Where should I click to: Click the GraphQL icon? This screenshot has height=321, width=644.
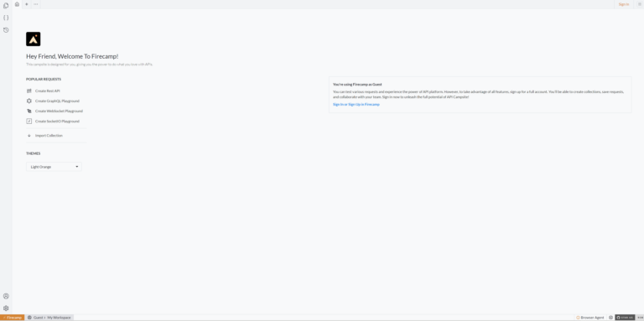click(29, 101)
